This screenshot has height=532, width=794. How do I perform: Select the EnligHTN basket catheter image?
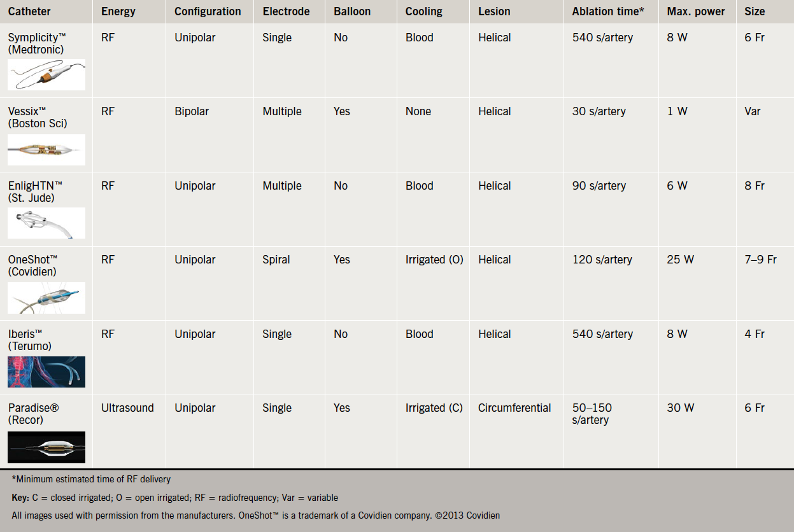(x=46, y=223)
